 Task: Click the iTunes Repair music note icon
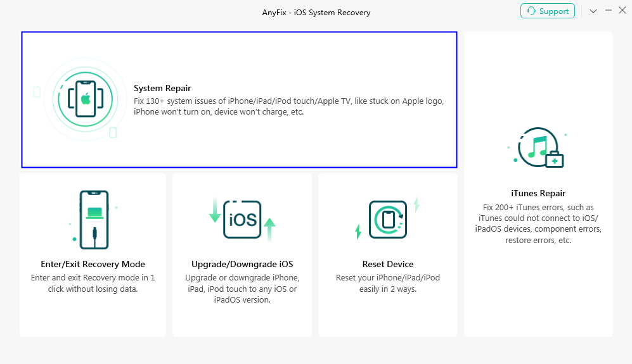[538, 147]
